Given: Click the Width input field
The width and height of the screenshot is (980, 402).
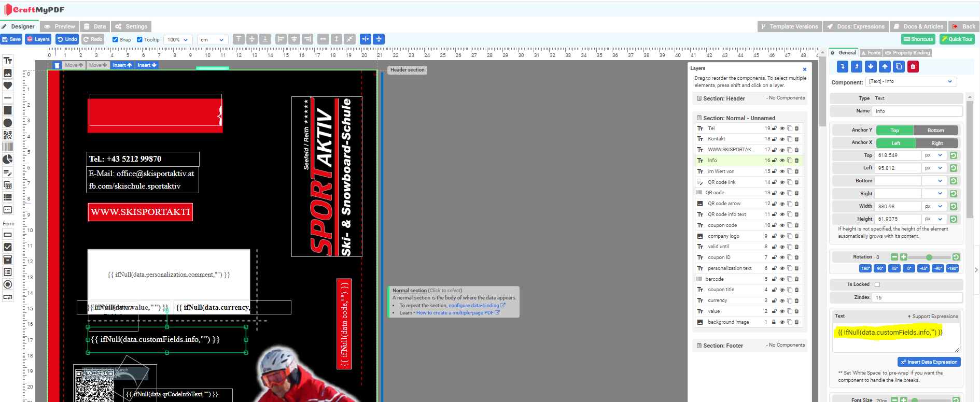Looking at the screenshot, I should 898,206.
